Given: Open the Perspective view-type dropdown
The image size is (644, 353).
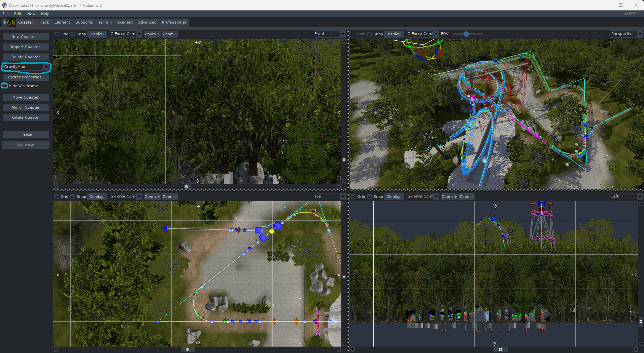Looking at the screenshot, I should pos(626,34).
